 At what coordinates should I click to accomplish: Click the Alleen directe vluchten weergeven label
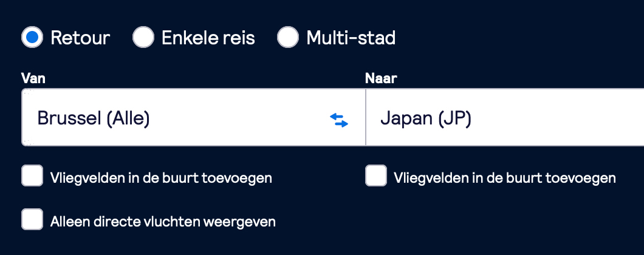[x=163, y=222]
